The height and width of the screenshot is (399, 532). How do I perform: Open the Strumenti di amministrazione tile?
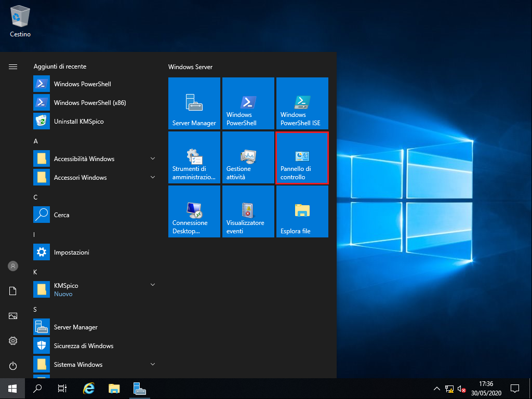pos(194,157)
